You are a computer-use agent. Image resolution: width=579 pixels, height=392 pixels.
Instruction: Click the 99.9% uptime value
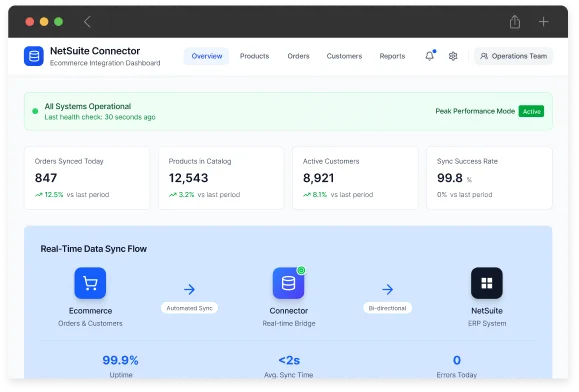[120, 360]
